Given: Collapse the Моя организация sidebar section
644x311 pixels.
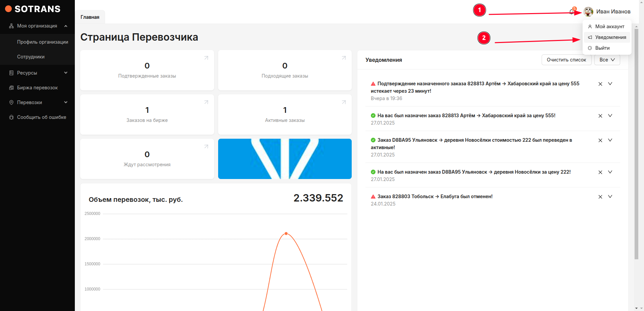Looking at the screenshot, I should [66, 26].
